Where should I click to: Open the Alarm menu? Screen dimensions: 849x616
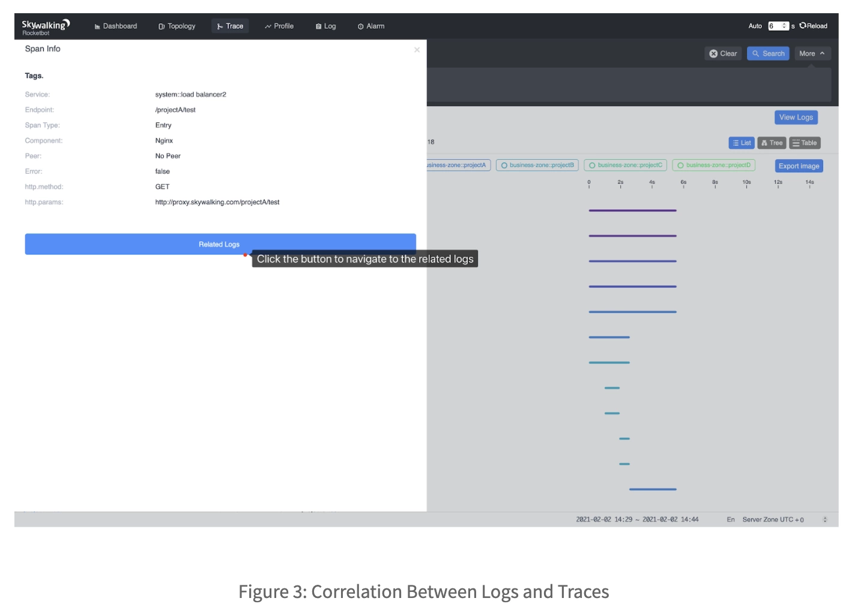click(x=371, y=26)
